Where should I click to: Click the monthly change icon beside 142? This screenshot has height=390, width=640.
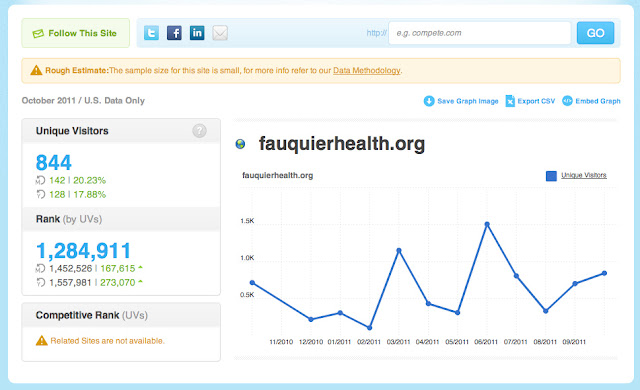point(40,180)
